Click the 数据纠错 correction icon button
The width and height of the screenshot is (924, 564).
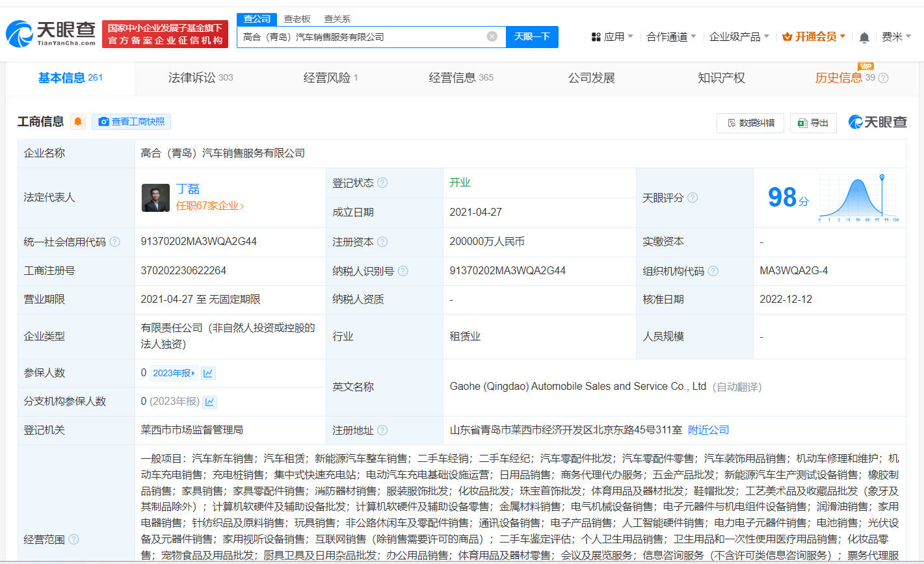coord(732,123)
